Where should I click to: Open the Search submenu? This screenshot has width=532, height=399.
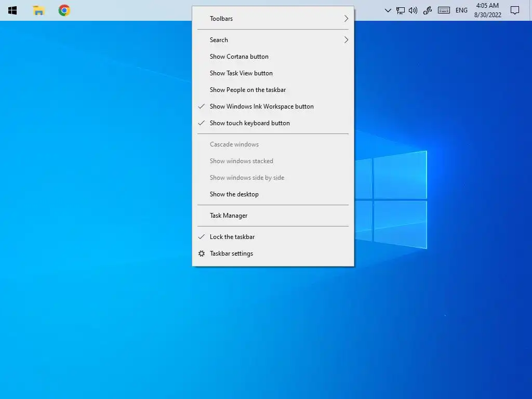(273, 40)
